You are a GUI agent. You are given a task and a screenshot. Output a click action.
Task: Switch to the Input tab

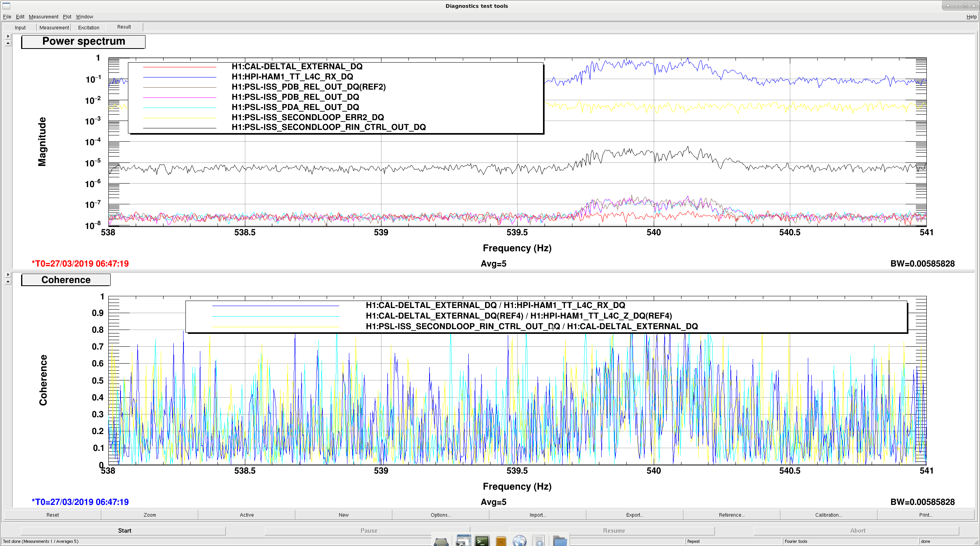(x=20, y=27)
